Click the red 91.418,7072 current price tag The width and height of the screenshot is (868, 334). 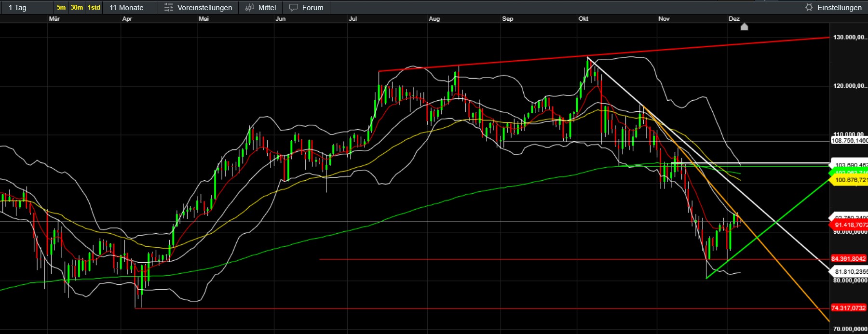[850, 225]
